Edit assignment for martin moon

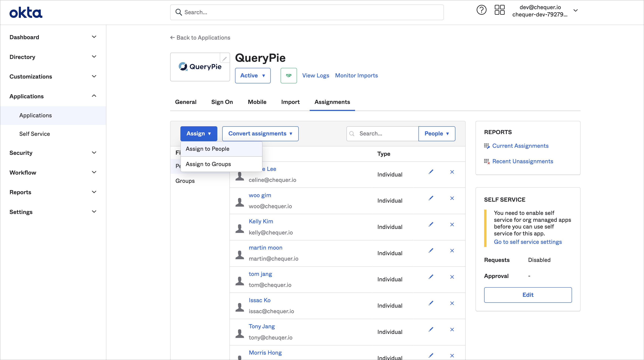(431, 251)
